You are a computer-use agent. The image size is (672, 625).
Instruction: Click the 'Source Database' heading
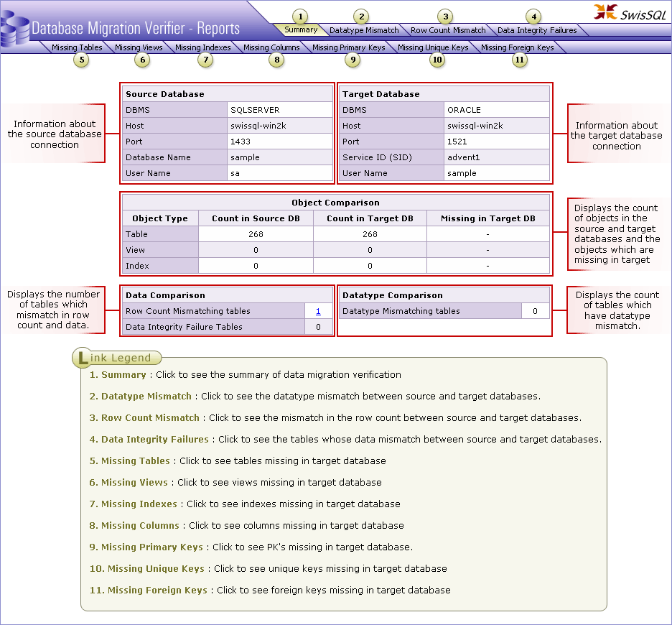(x=165, y=94)
